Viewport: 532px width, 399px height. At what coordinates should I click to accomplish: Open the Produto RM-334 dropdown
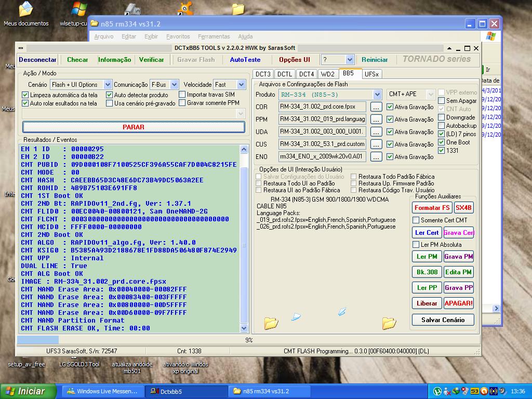click(x=377, y=95)
